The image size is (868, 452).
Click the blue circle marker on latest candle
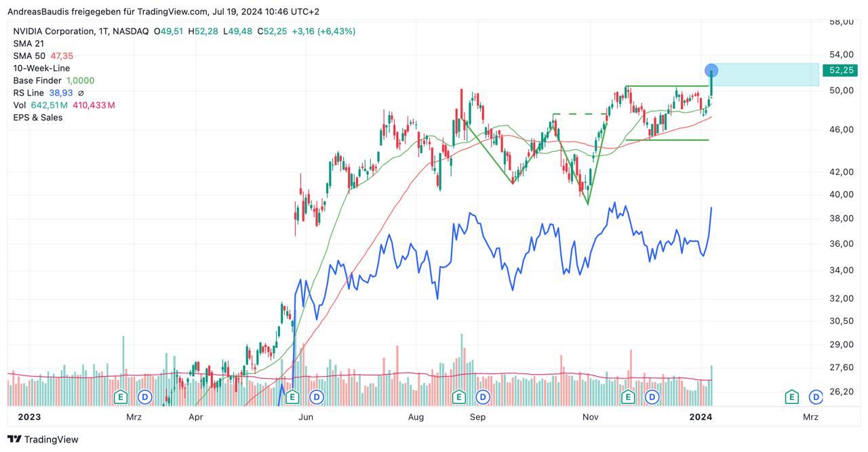click(711, 70)
